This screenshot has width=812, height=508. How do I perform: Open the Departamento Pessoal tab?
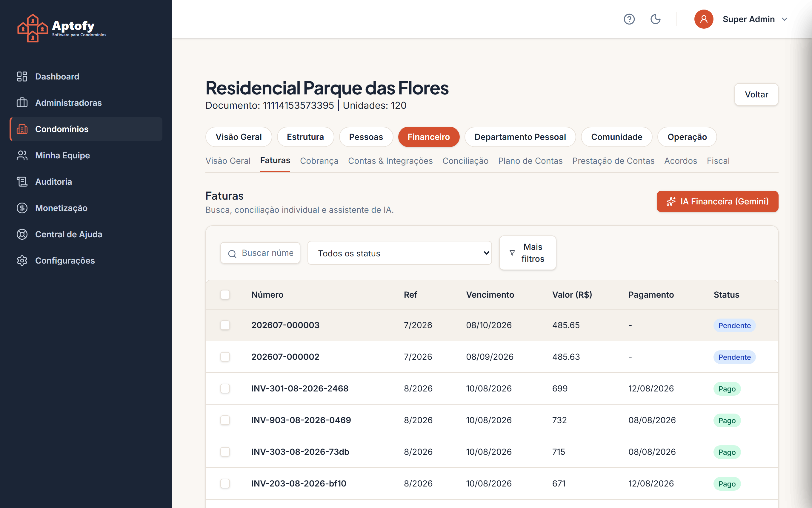pyautogui.click(x=520, y=137)
